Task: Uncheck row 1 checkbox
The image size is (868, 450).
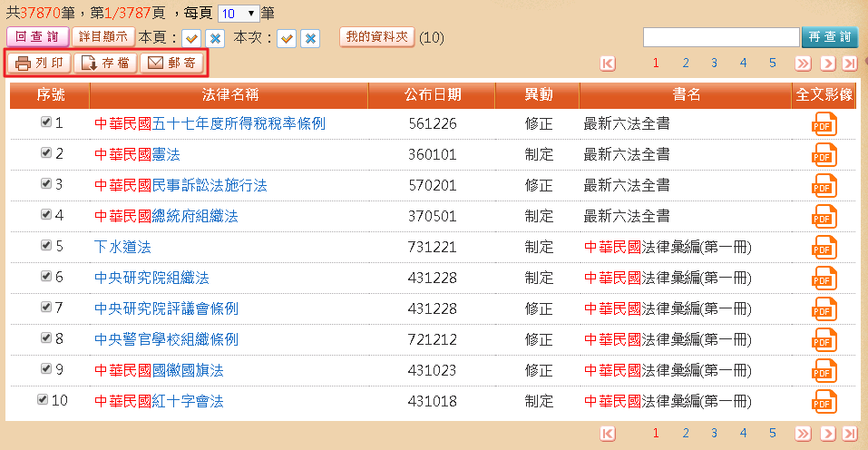Action: pyautogui.click(x=46, y=122)
